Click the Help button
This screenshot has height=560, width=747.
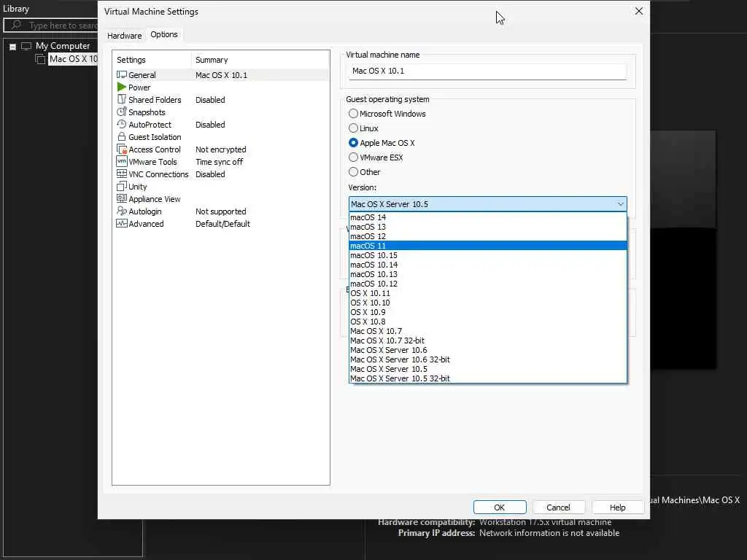click(x=617, y=507)
